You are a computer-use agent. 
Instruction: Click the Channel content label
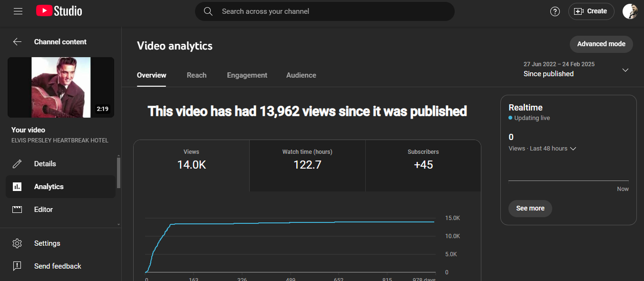coord(60,42)
